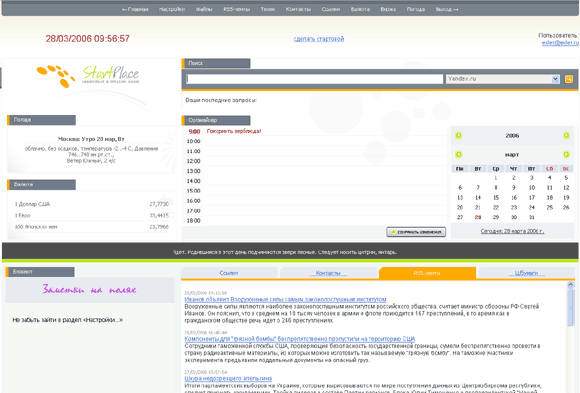Click the orange search button icon
This screenshot has width=580, height=393.
569,79
